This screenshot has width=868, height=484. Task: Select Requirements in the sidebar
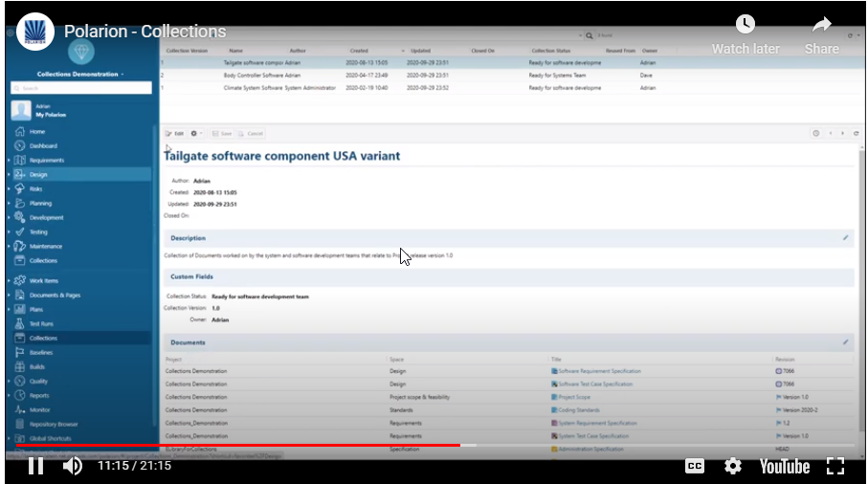[x=47, y=161]
